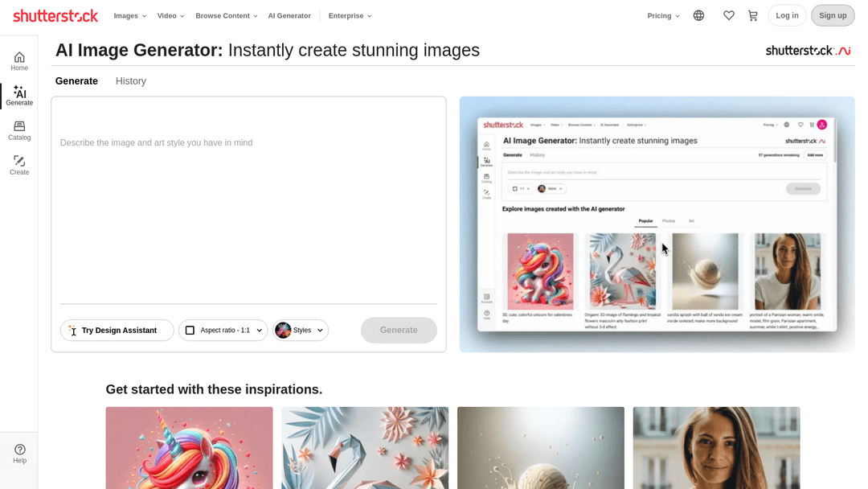Click the AI generator demo preview image
The width and height of the screenshot is (868, 489).
(x=657, y=224)
